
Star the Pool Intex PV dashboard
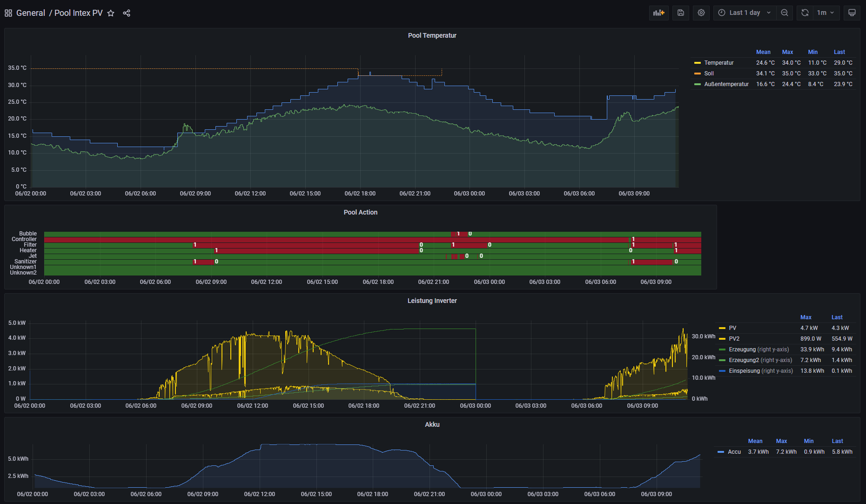click(x=111, y=13)
